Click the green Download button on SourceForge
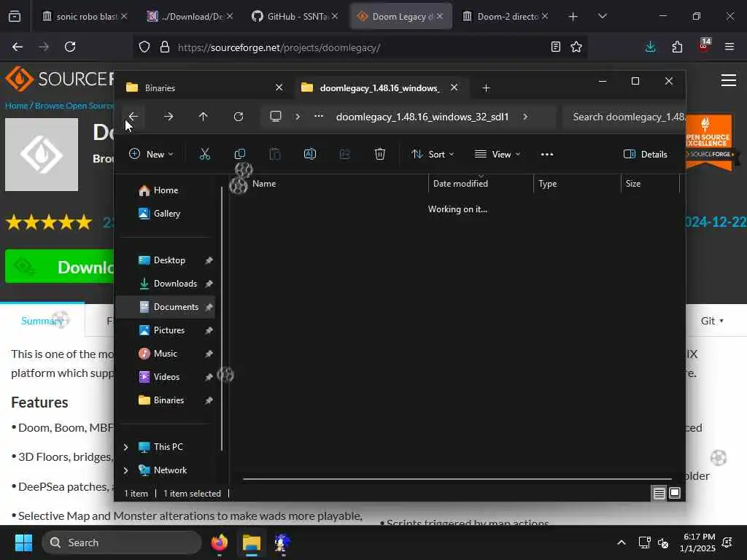 click(60, 266)
